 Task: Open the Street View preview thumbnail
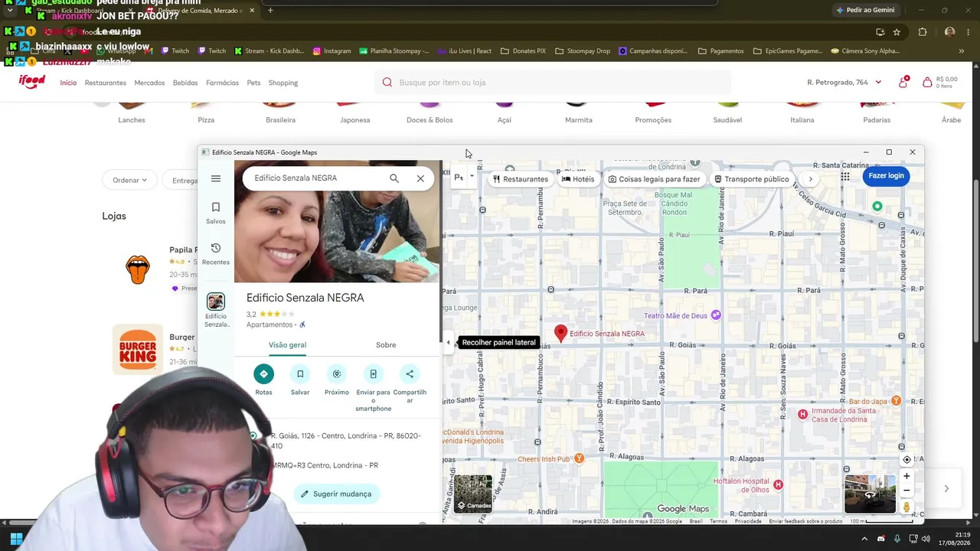(870, 494)
